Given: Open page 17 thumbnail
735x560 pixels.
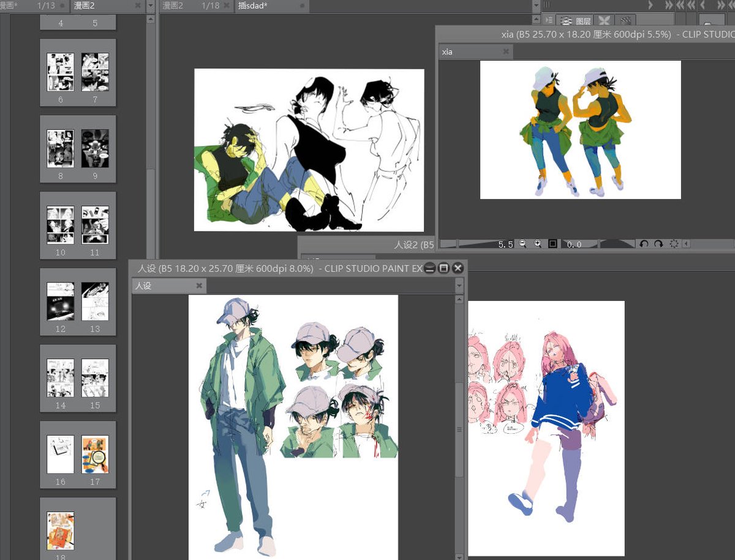Looking at the screenshot, I should 95,454.
